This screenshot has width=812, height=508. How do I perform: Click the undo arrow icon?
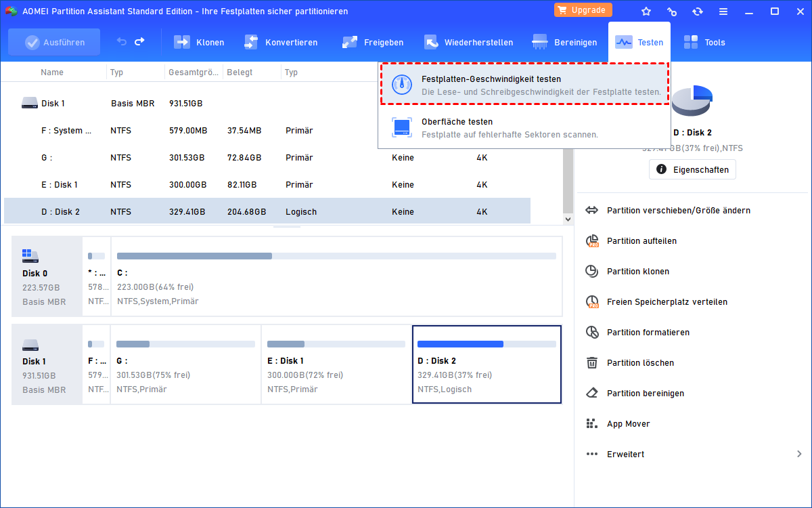click(x=122, y=42)
